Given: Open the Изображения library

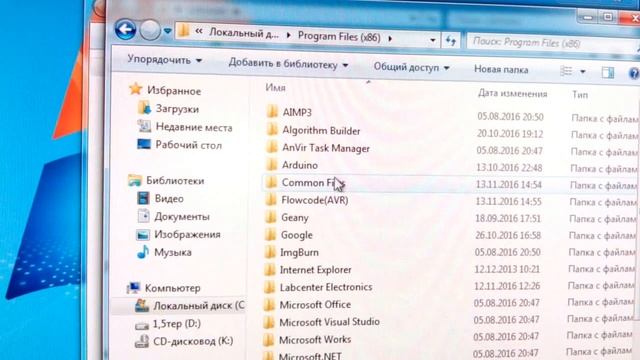Looking at the screenshot, I should pos(187,234).
